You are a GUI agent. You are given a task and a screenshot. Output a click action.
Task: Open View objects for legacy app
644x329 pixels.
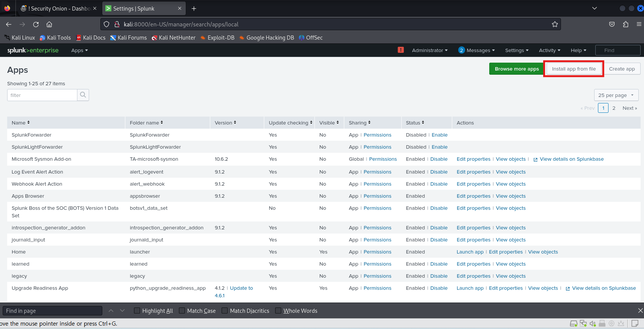511,276
